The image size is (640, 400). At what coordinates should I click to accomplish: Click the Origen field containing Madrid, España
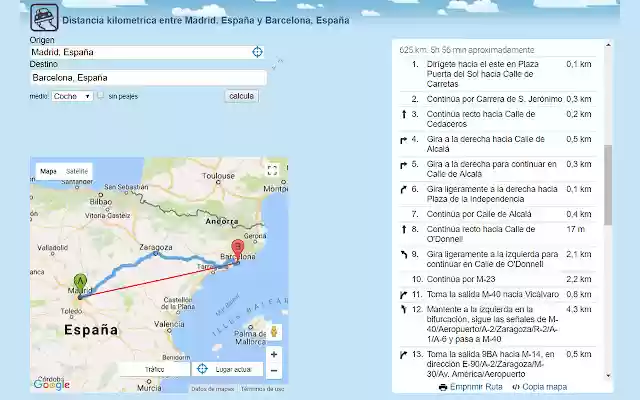tap(148, 52)
